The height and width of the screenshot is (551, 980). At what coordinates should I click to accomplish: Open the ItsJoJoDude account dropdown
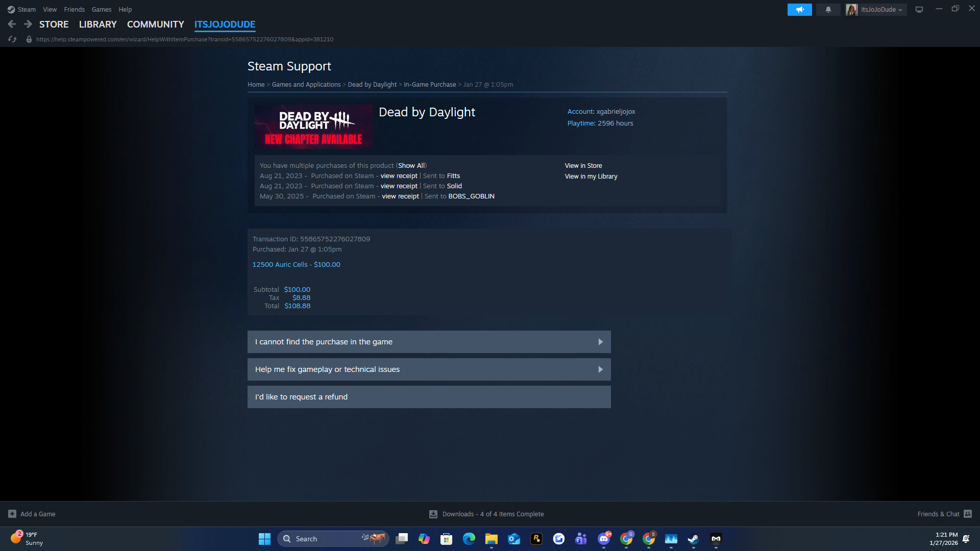876,10
